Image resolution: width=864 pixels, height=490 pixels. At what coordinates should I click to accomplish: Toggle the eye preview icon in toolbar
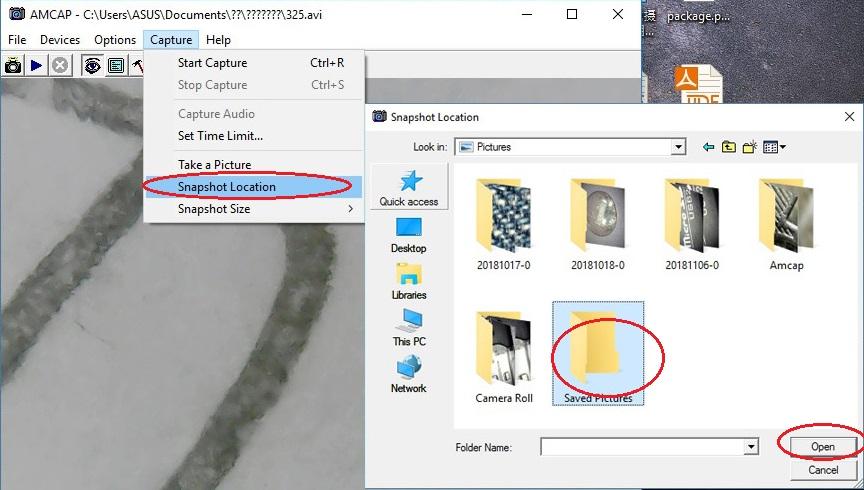point(92,66)
